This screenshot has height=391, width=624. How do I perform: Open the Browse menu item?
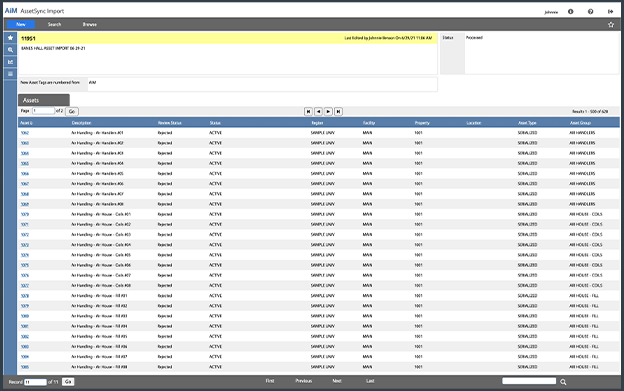point(90,25)
